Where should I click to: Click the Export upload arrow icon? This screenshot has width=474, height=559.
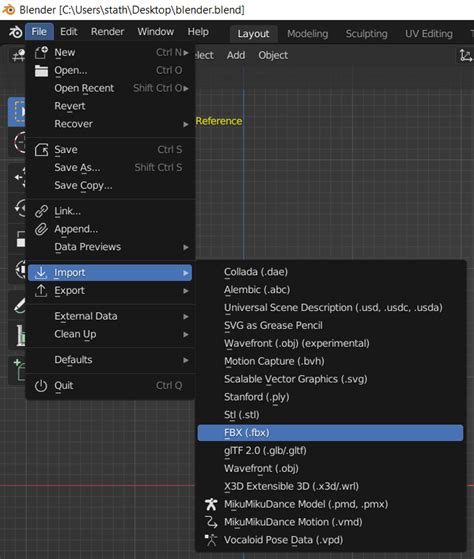coord(41,291)
